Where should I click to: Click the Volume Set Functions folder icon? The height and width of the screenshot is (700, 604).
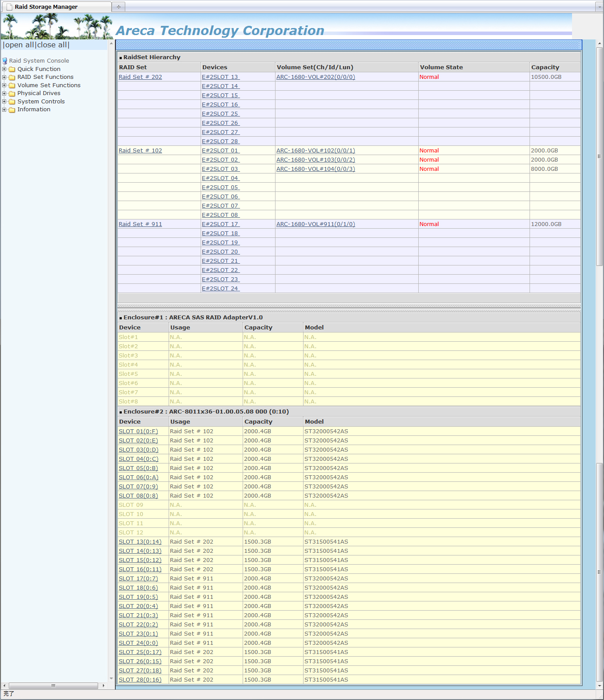[x=12, y=85]
